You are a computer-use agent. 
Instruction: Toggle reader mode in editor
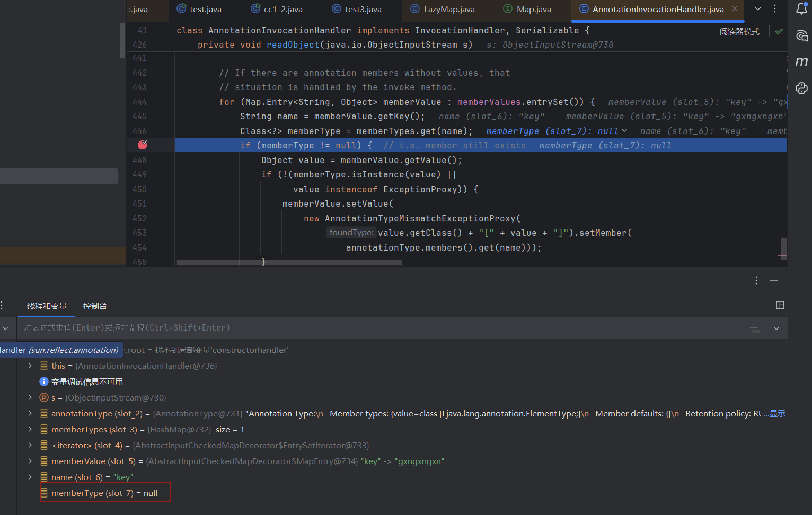tap(739, 32)
